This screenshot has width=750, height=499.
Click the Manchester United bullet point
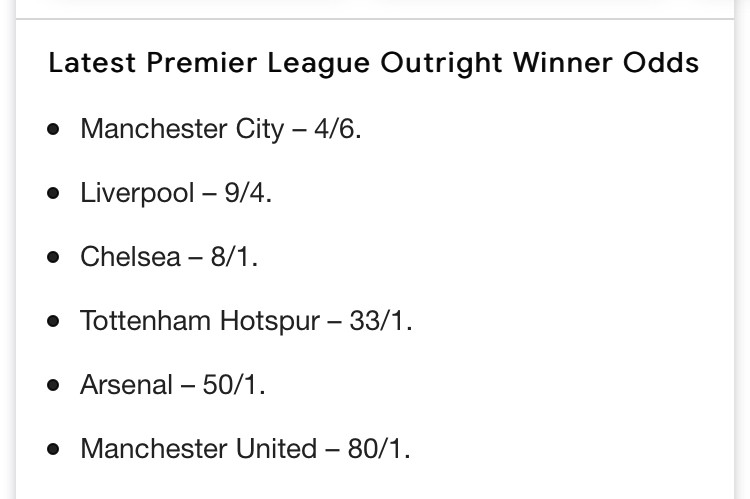click(x=53, y=449)
